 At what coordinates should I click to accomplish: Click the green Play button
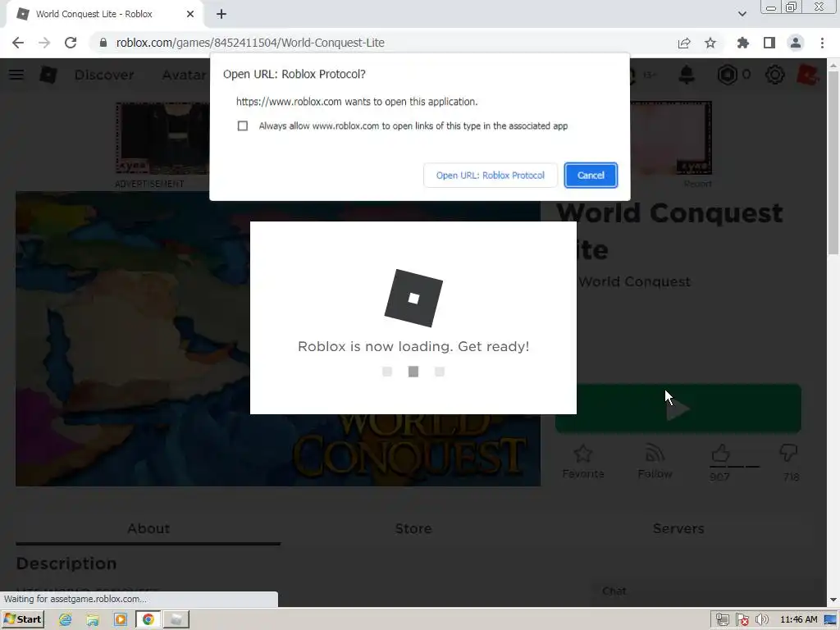678,409
